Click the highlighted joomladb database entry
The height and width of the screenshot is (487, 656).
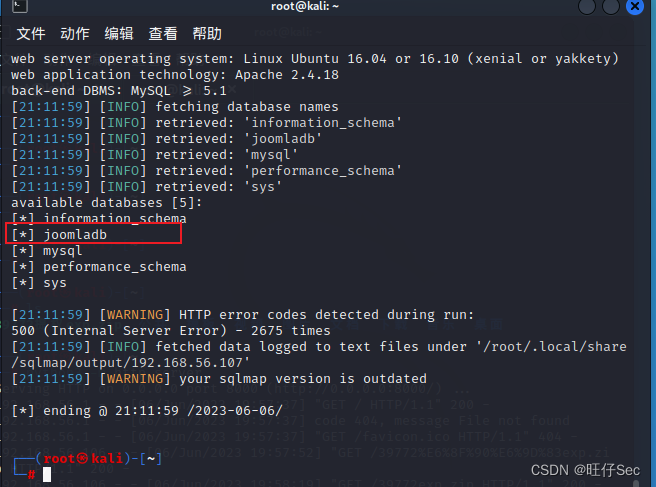[x=75, y=235]
